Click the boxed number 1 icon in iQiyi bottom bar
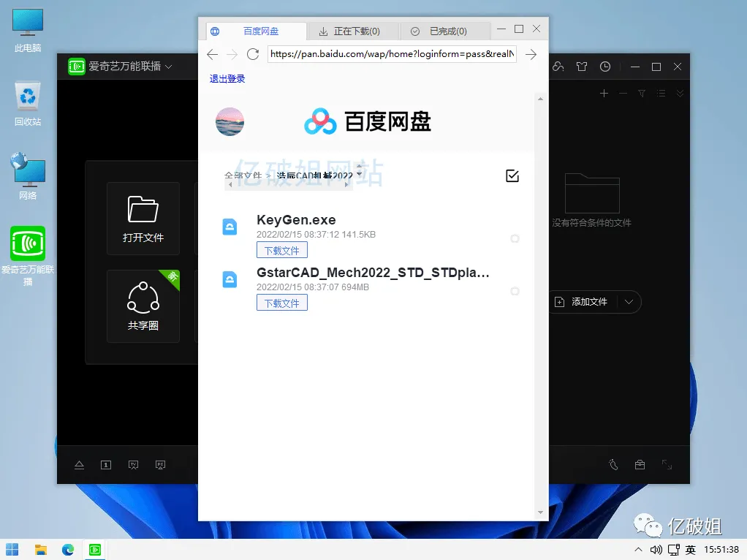The height and width of the screenshot is (560, 747). pos(106,465)
